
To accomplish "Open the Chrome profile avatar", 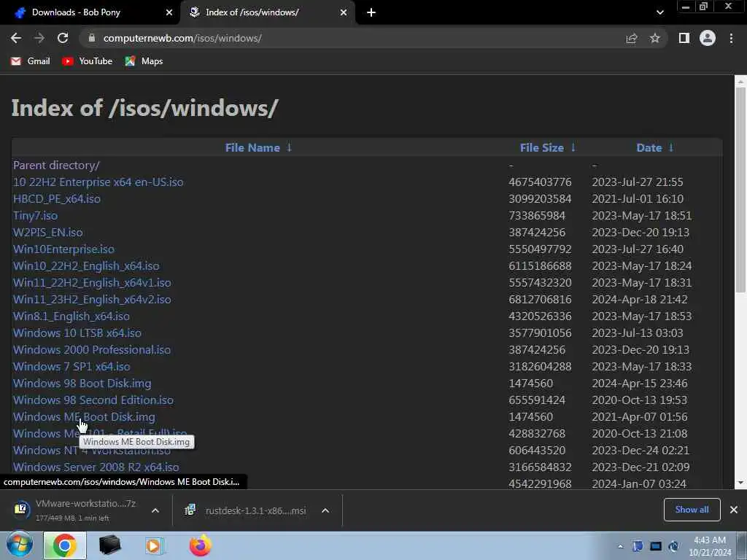I will tap(708, 38).
